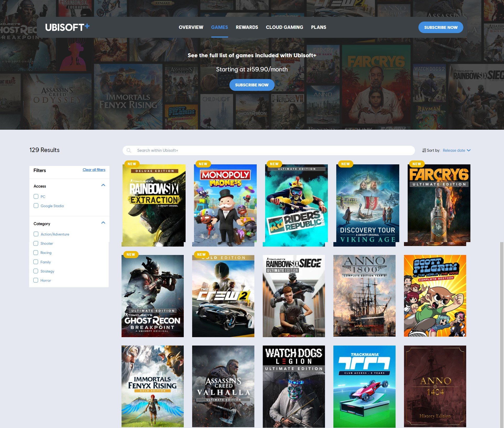Open Scott Pilgrim Complete Edition cover
Screen dimensions: 504x428
(435, 296)
